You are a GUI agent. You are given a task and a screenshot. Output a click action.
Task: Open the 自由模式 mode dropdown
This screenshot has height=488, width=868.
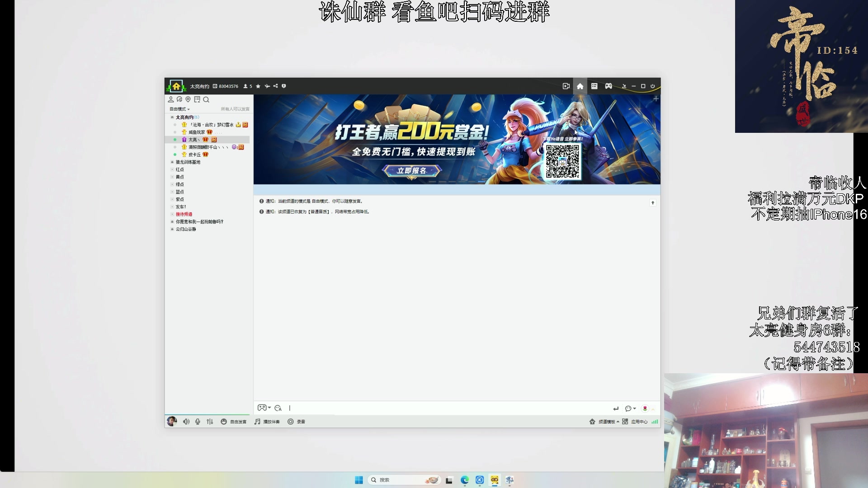point(179,109)
